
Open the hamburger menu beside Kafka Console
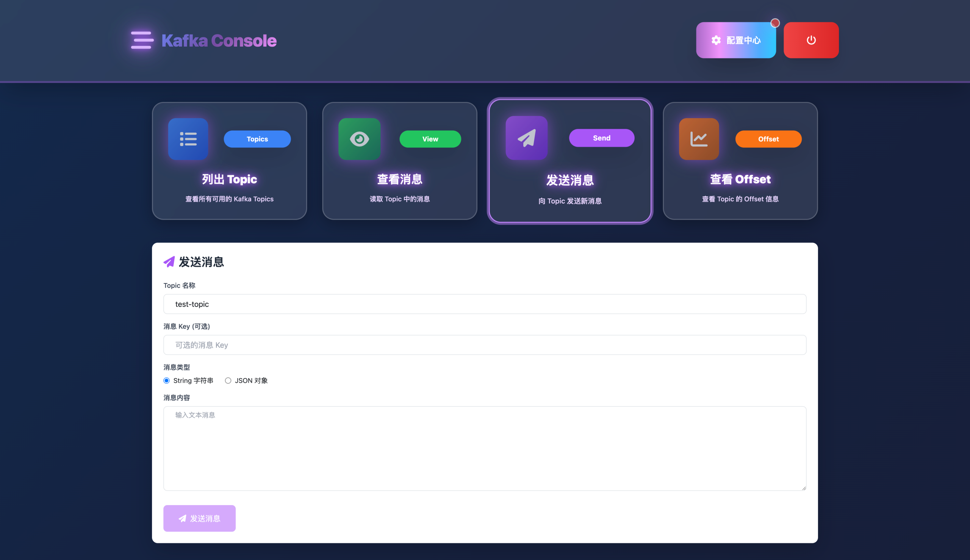point(142,40)
